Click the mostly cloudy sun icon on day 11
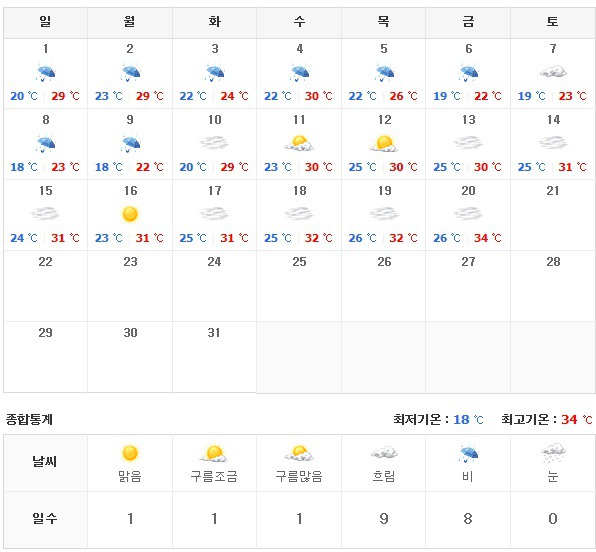 [299, 143]
